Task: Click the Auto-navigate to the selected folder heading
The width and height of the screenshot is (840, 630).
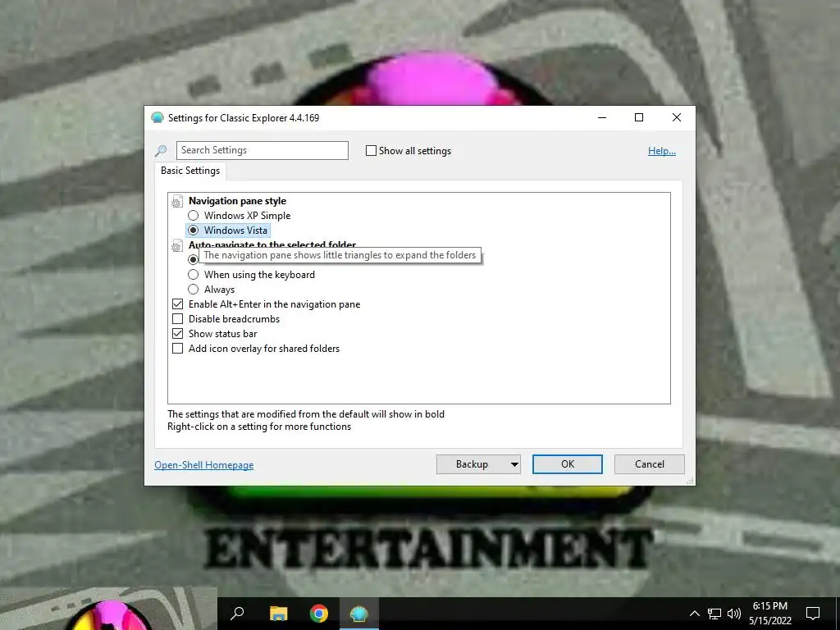Action: (x=272, y=244)
